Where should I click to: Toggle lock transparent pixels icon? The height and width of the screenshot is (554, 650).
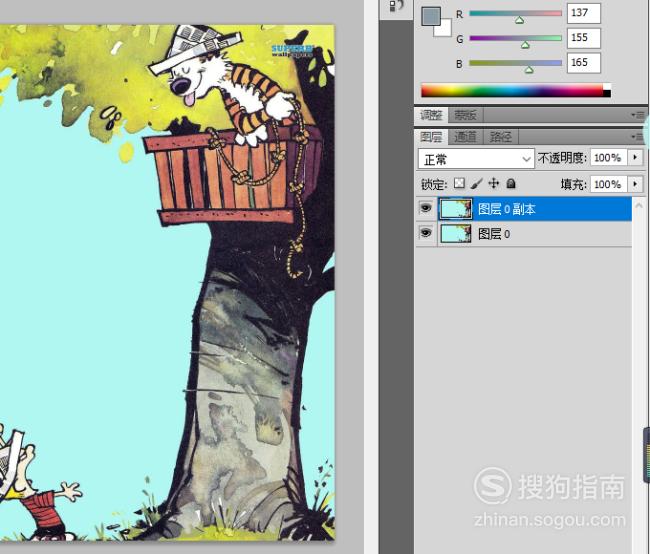coord(459,183)
